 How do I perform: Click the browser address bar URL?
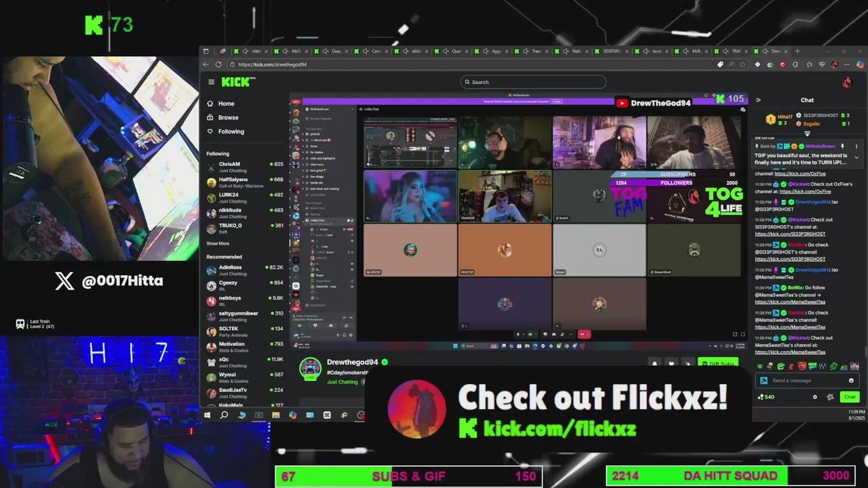coord(273,64)
